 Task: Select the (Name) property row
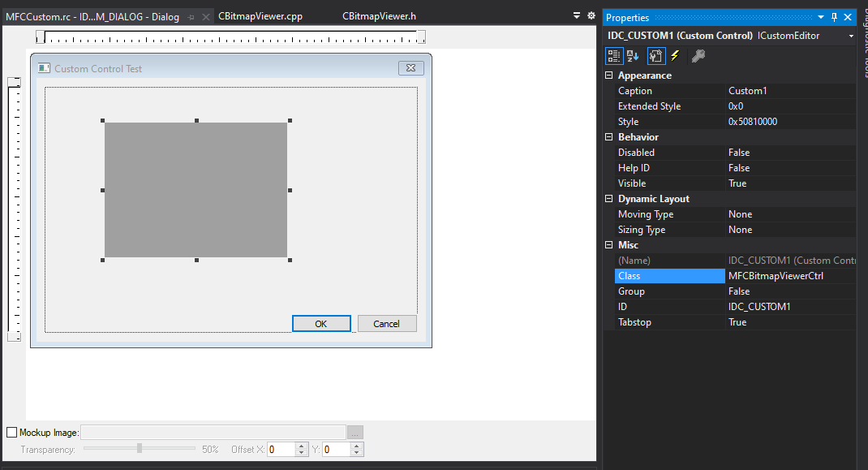735,261
